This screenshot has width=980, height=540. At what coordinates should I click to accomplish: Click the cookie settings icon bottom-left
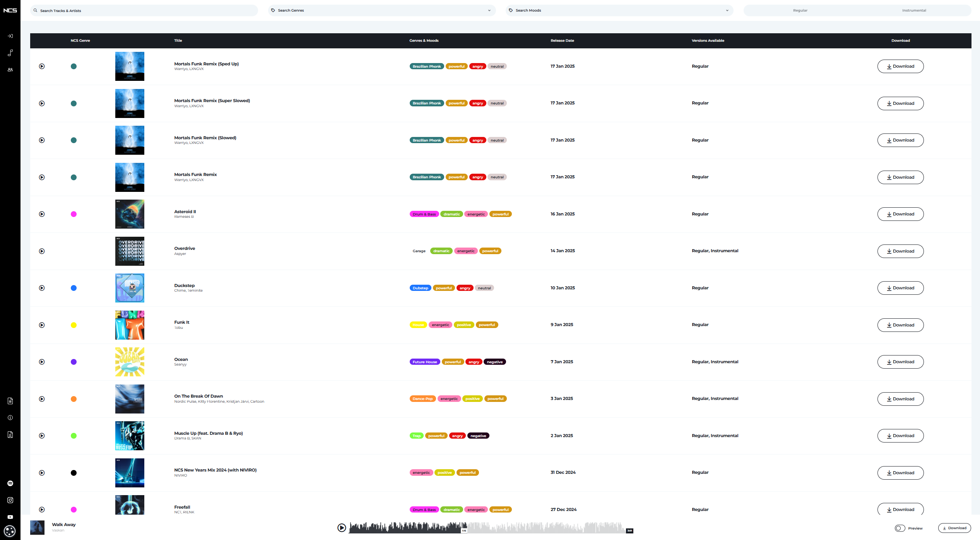pyautogui.click(x=10, y=531)
